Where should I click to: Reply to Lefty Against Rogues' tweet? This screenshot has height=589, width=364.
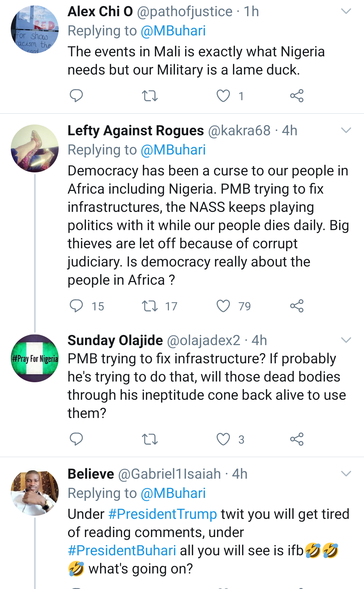coord(76,306)
